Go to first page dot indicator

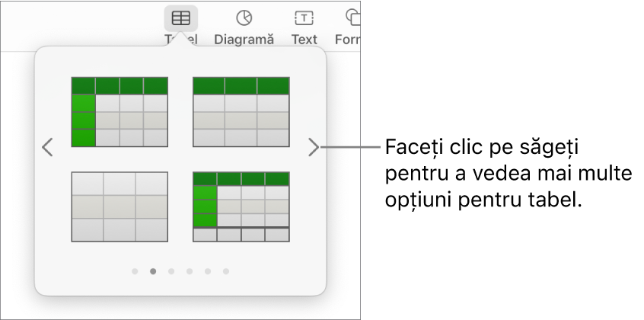[x=135, y=271]
